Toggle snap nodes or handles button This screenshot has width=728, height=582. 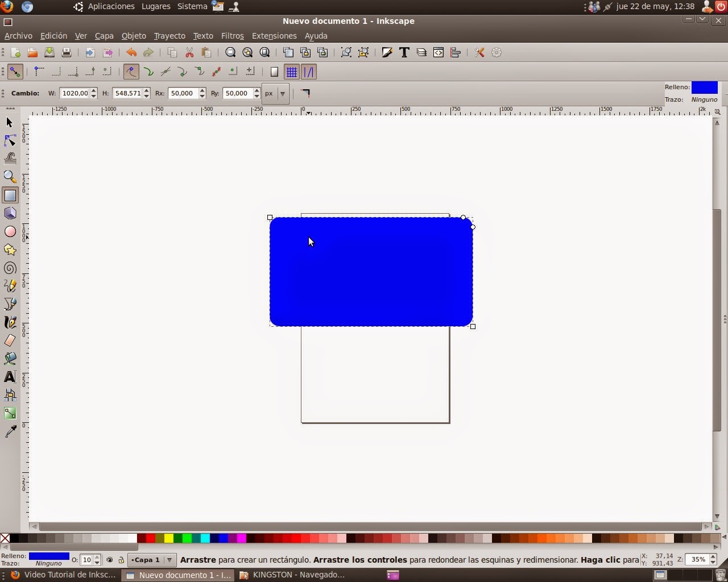(131, 72)
